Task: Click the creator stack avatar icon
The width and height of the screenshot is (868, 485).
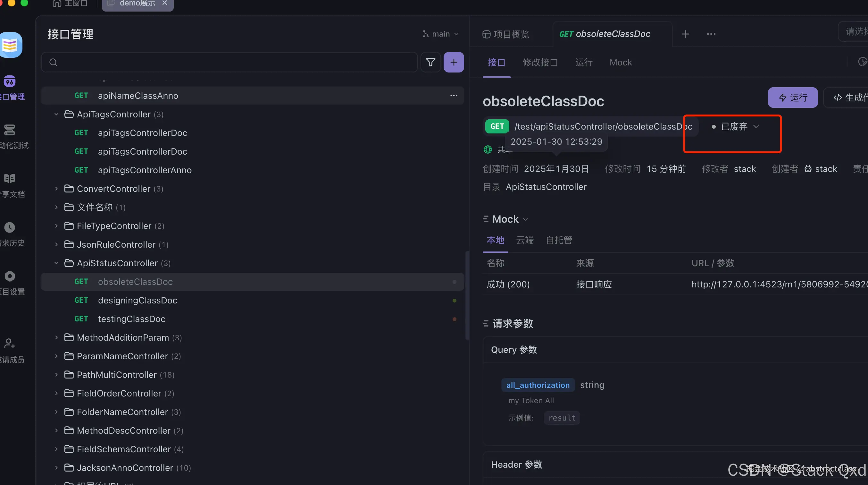Action: [808, 169]
